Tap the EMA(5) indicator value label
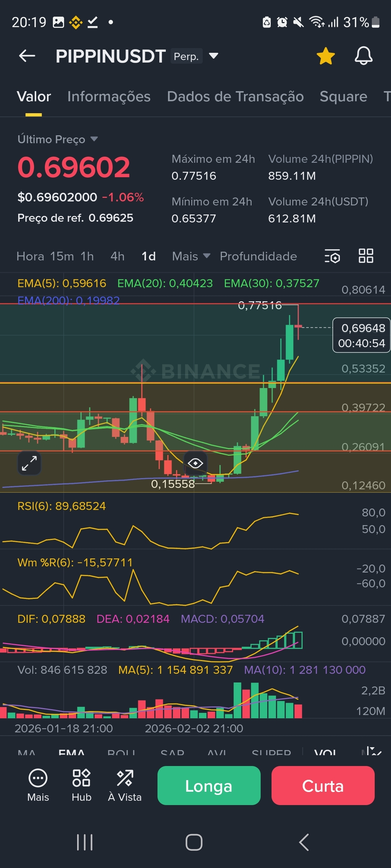 pos(62,283)
